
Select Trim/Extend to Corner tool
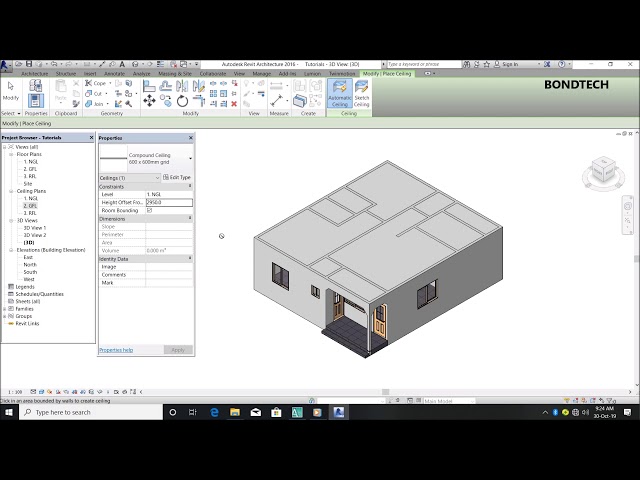pos(198,100)
